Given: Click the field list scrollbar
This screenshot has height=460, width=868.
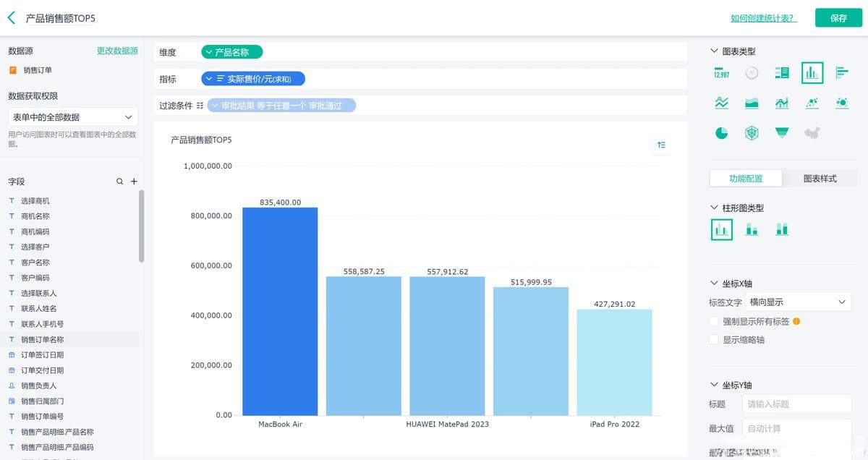Looking at the screenshot, I should [141, 226].
